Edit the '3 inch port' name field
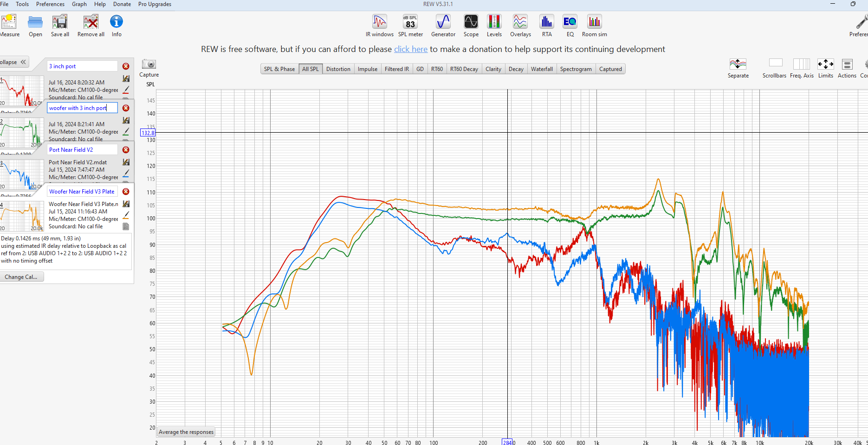The width and height of the screenshot is (868, 445). (82, 66)
